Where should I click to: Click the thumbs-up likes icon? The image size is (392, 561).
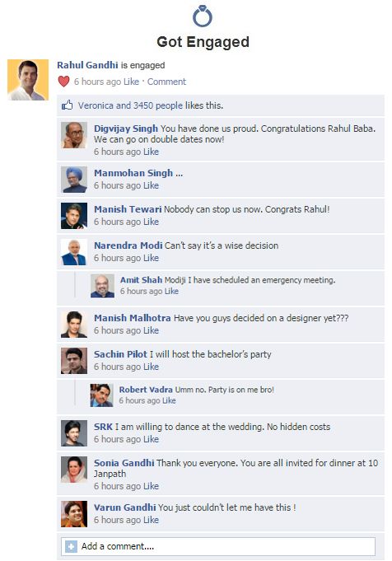pyautogui.click(x=68, y=105)
